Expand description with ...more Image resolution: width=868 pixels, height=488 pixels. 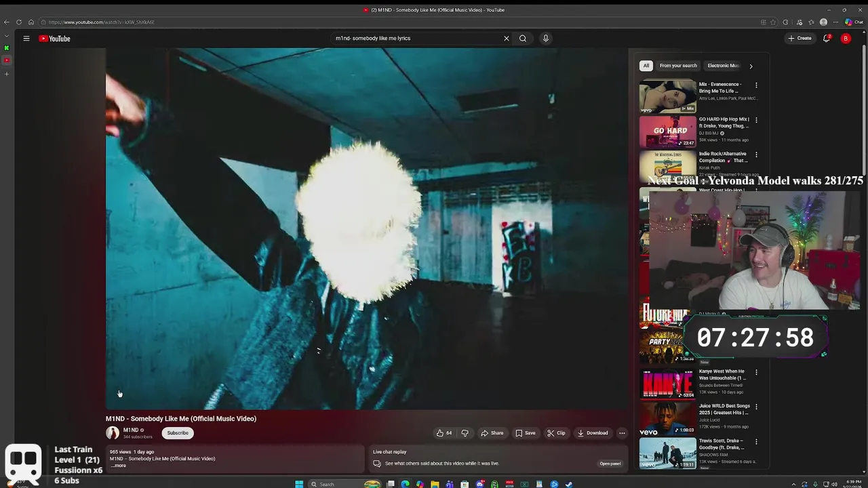(119, 466)
